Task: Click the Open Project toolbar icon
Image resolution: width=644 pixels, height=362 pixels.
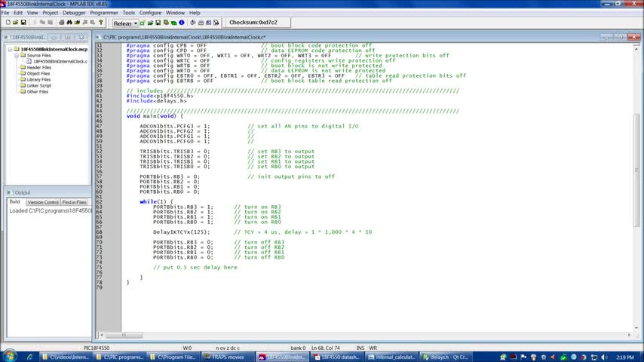Action: point(150,23)
